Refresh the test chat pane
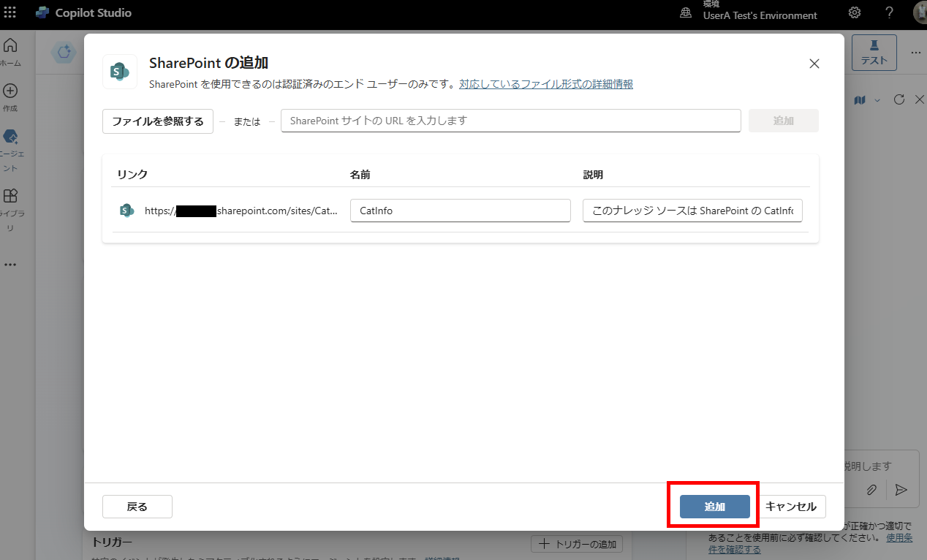Image resolution: width=927 pixels, height=560 pixels. (898, 99)
